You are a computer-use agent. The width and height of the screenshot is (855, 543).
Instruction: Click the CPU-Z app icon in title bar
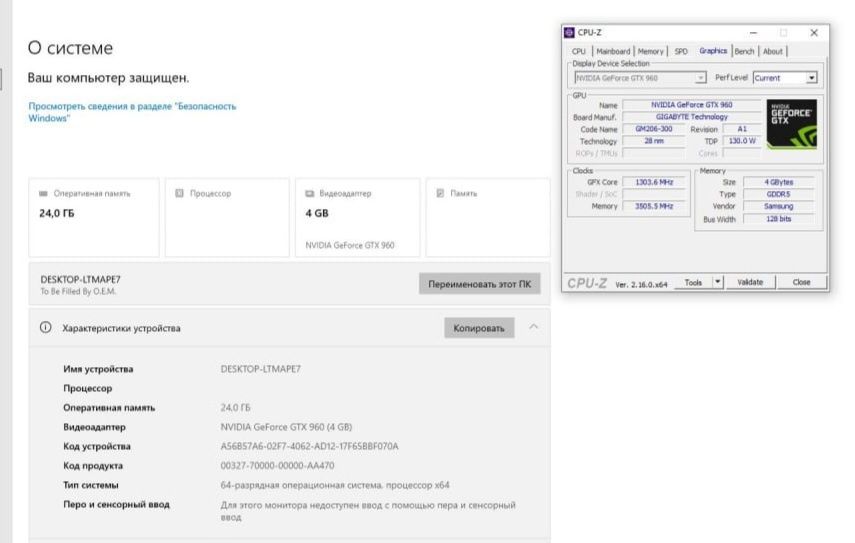(569, 33)
